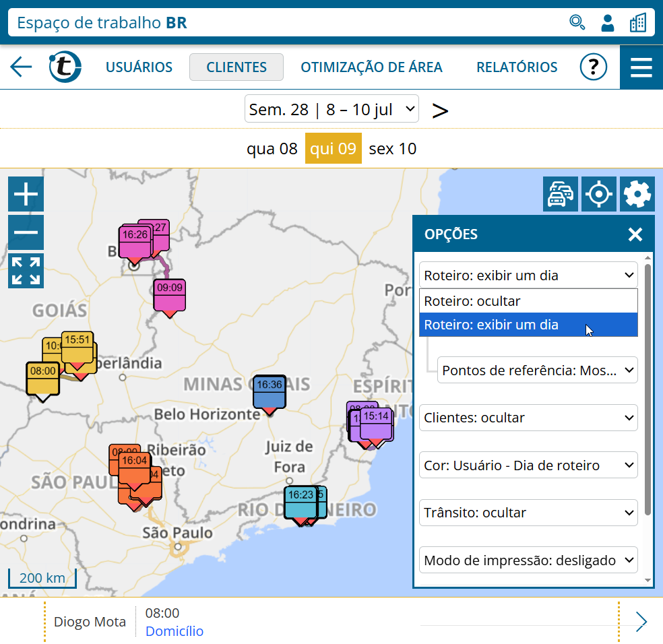Open the user profile icon

608,23
